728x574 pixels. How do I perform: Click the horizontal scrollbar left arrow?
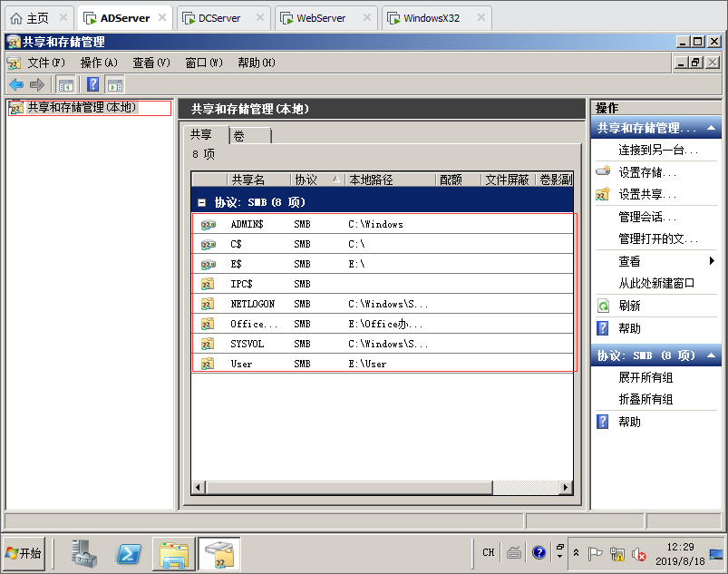[199, 488]
